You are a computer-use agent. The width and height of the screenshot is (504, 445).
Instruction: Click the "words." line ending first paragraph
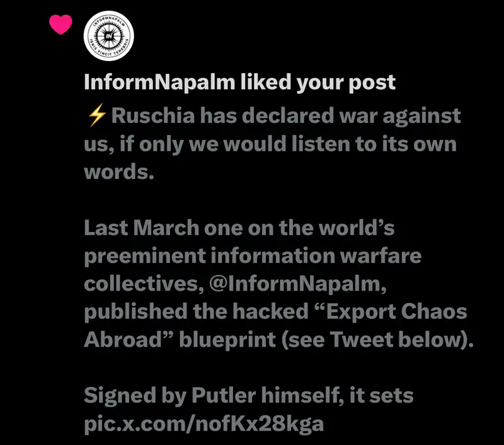pyautogui.click(x=119, y=173)
